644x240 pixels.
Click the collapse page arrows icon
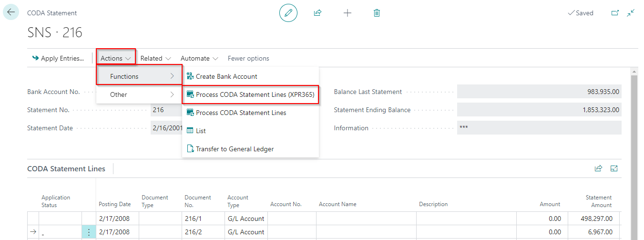[631, 13]
